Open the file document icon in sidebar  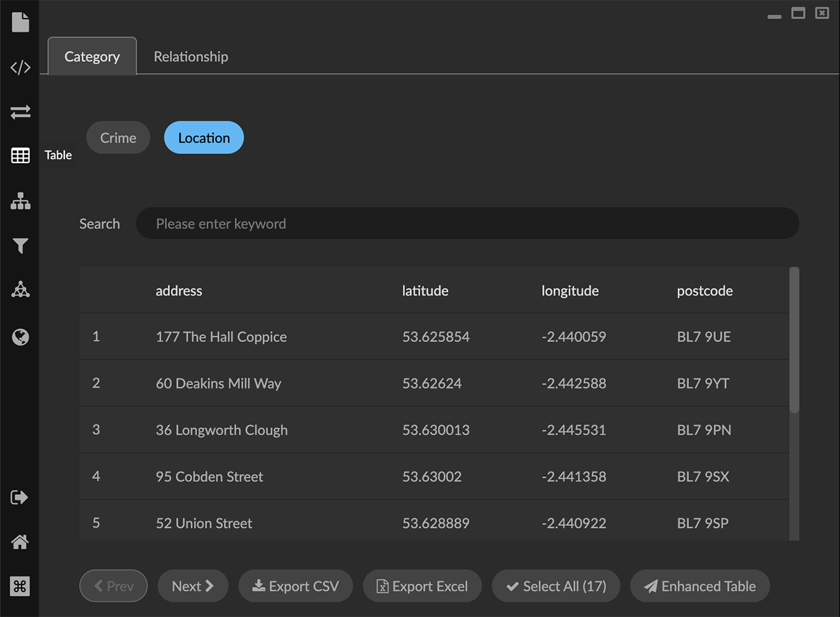click(x=20, y=22)
